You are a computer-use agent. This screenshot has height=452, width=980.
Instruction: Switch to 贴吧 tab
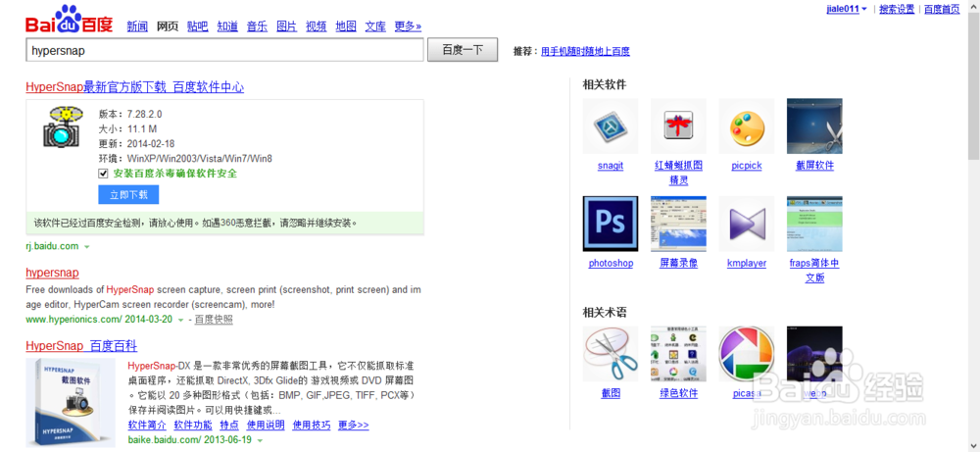tap(198, 26)
